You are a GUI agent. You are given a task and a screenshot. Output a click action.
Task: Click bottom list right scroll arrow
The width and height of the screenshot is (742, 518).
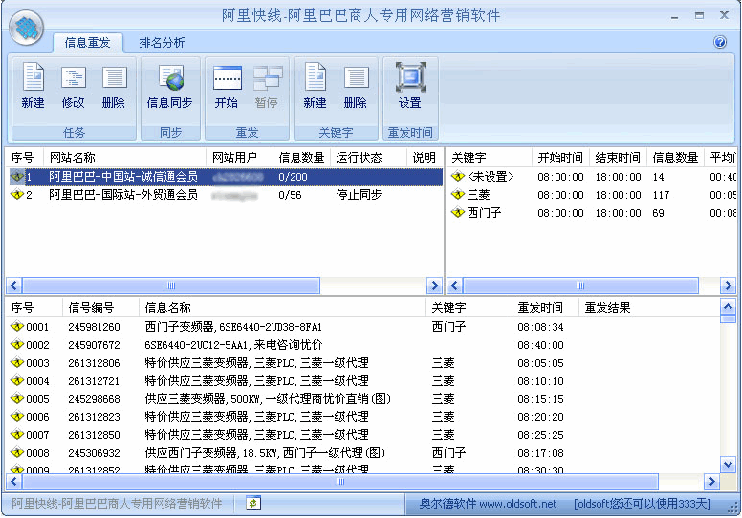coord(711,482)
